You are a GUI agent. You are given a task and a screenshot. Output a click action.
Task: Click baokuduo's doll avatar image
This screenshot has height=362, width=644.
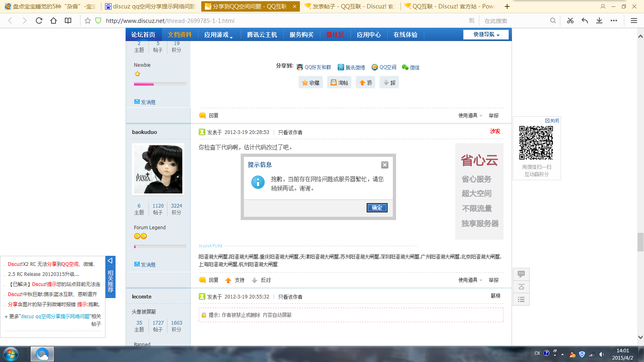click(x=158, y=169)
